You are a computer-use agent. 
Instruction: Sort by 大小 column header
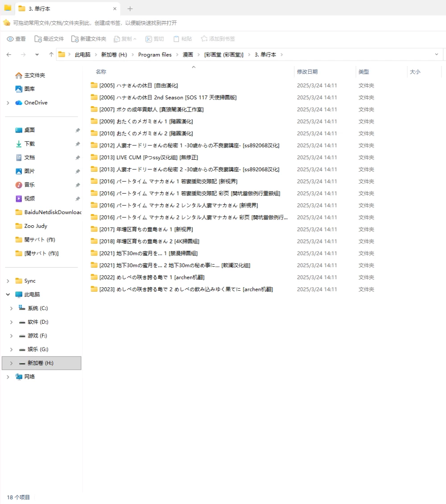click(415, 72)
